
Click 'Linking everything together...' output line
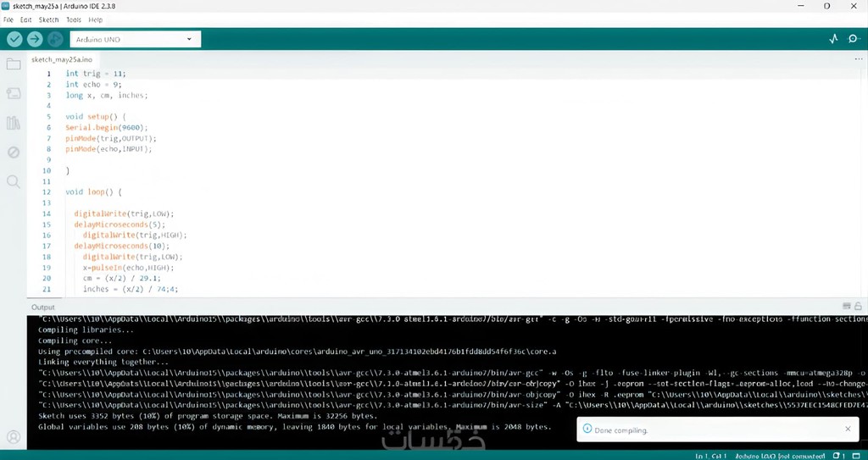[x=103, y=362]
